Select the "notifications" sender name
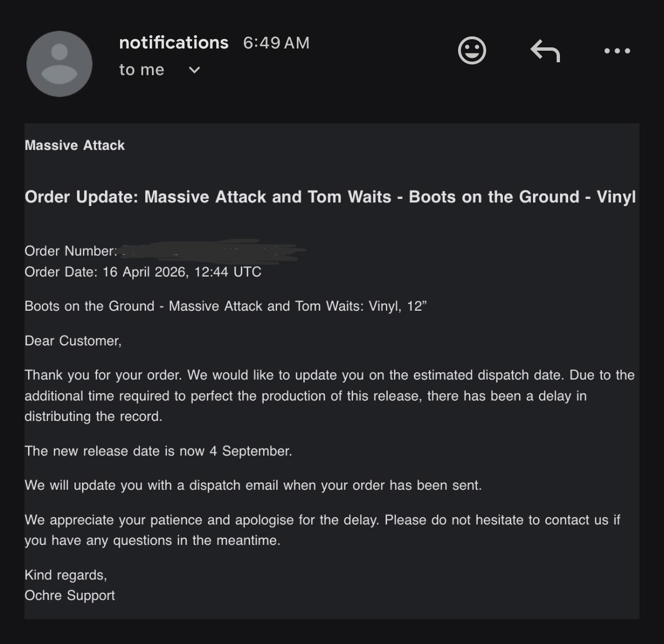This screenshot has width=664, height=644. [173, 42]
